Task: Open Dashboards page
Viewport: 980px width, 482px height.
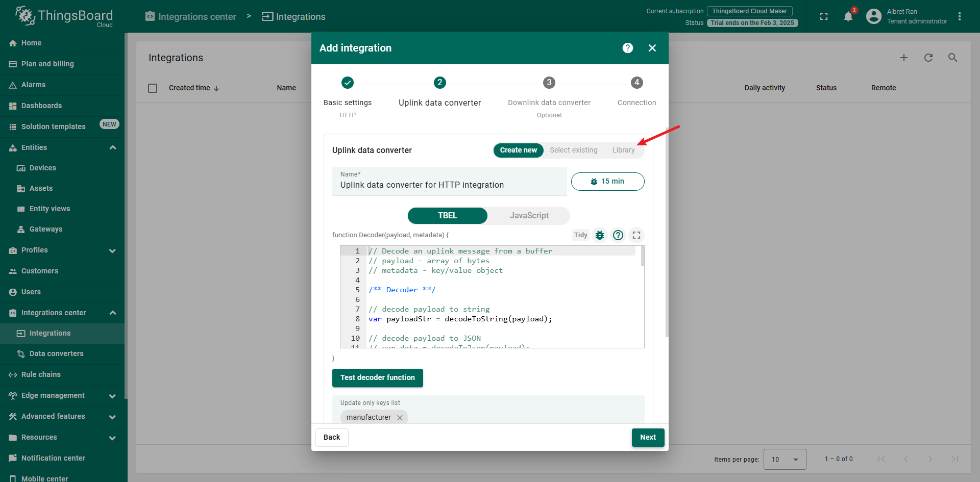Action: [62, 106]
